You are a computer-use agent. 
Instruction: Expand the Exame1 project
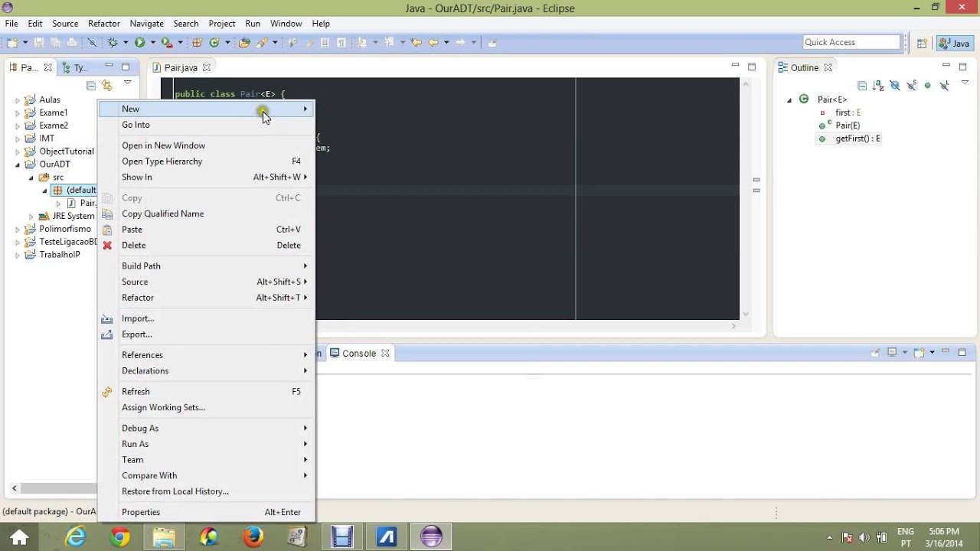tap(18, 113)
